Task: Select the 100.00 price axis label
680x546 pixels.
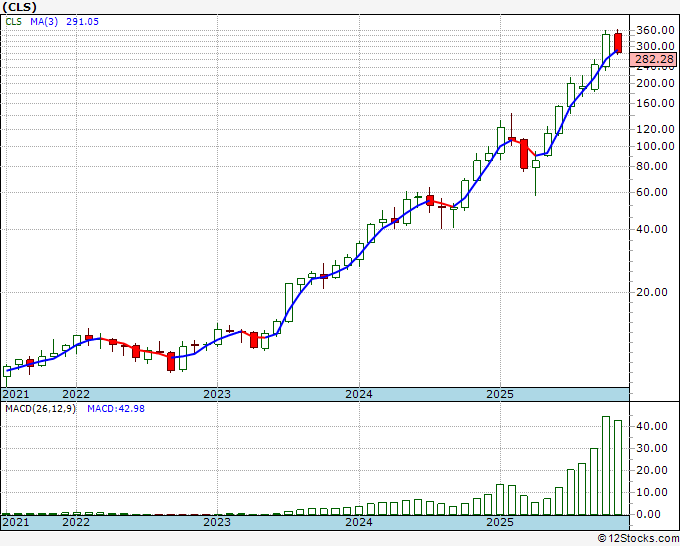Action: (x=652, y=146)
